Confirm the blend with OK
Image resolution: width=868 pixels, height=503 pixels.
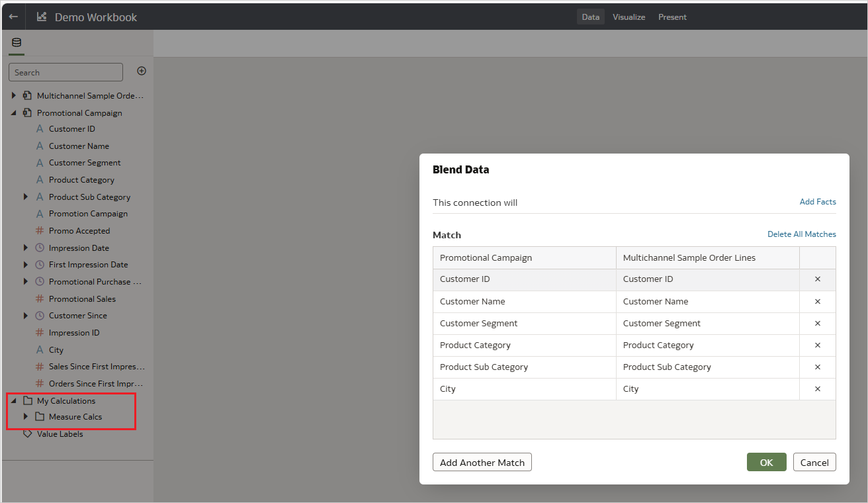tap(766, 462)
